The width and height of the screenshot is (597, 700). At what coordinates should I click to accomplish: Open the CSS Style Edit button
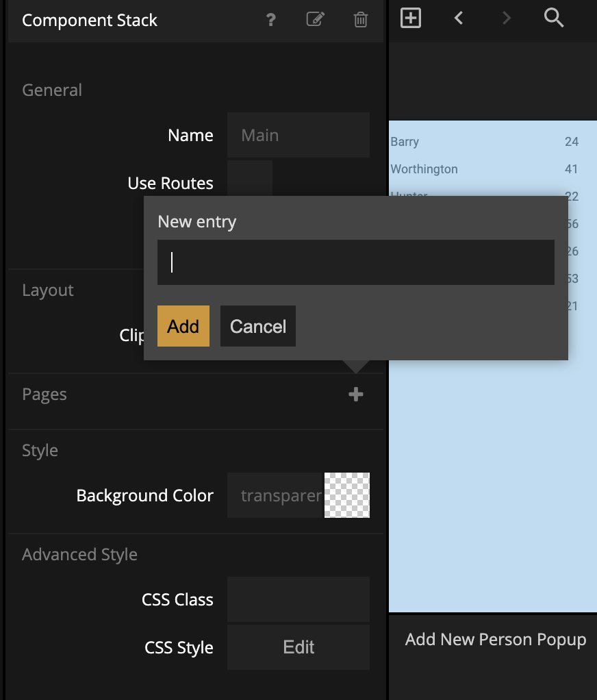[x=298, y=647]
